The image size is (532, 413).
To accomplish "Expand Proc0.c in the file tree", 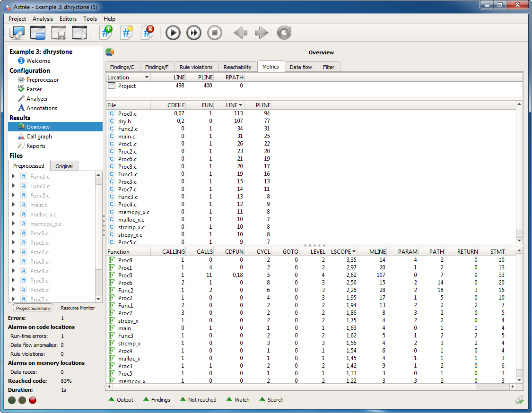I will pos(13,233).
